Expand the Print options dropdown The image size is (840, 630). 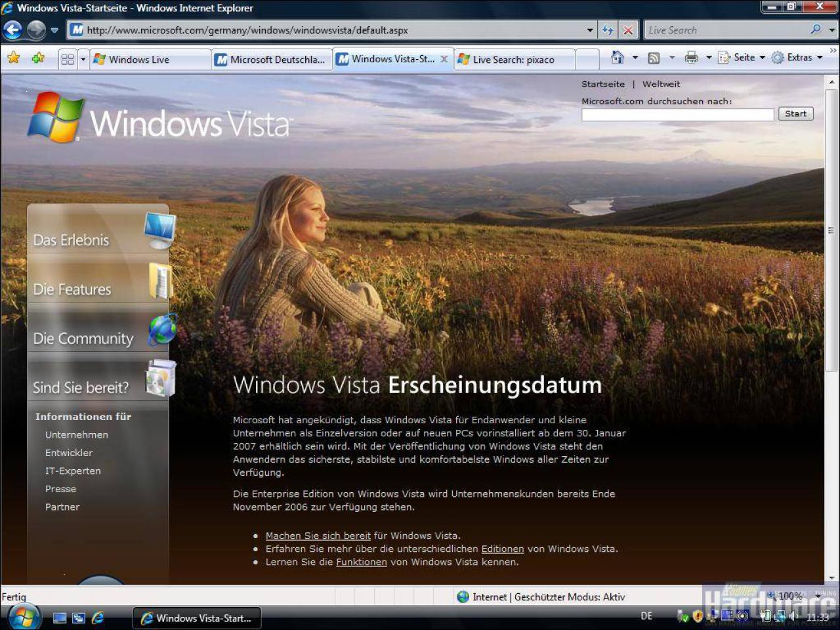point(709,58)
